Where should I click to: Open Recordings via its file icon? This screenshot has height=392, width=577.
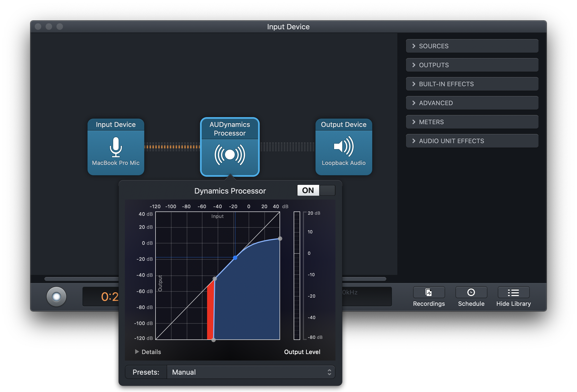click(429, 292)
